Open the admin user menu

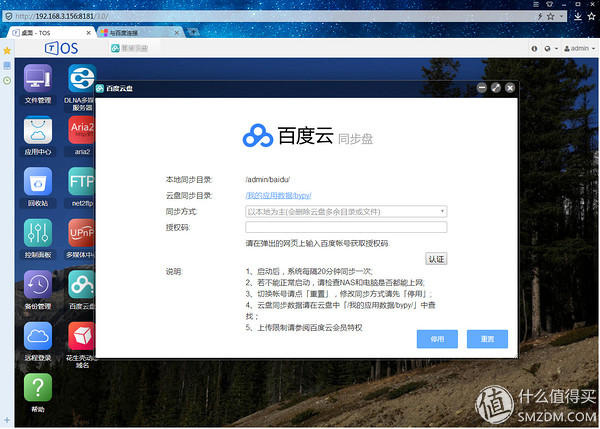click(x=579, y=49)
